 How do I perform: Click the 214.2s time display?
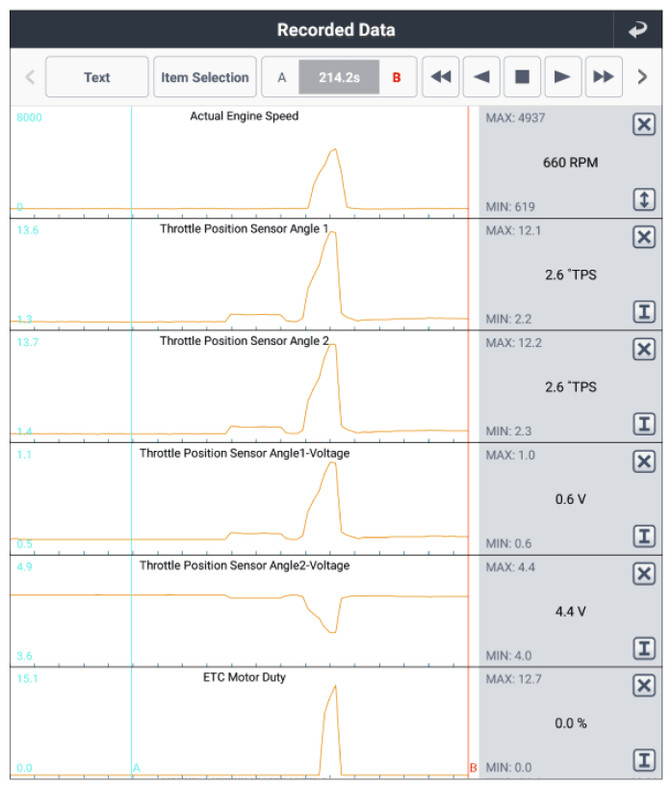coord(339,77)
